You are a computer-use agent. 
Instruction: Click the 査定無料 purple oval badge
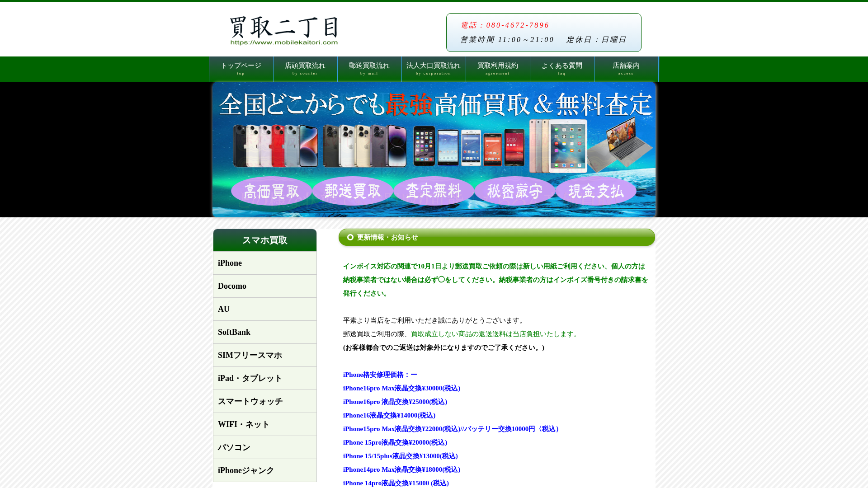[x=434, y=191]
